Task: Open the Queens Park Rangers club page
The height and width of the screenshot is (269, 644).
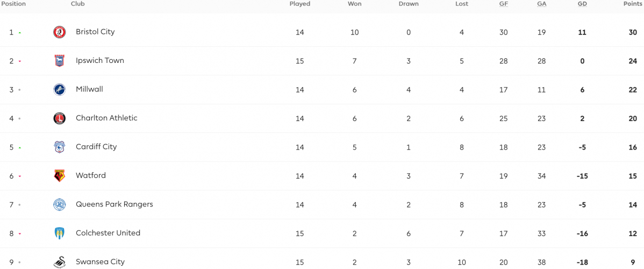Action: (x=114, y=204)
